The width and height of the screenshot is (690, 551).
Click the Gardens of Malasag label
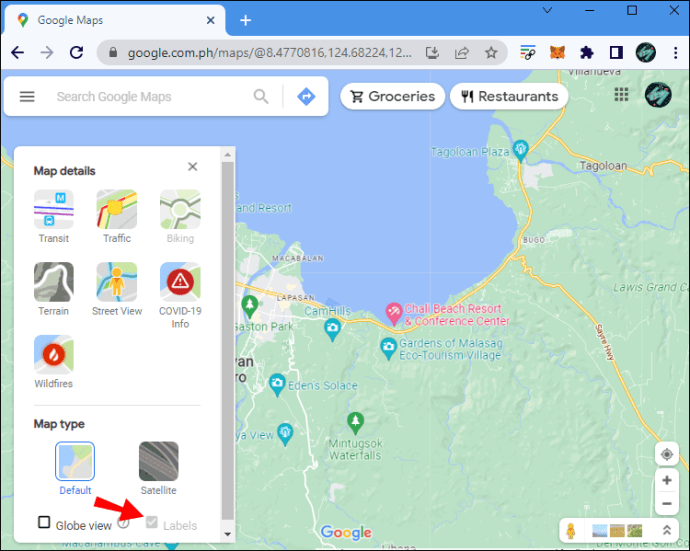pyautogui.click(x=451, y=349)
